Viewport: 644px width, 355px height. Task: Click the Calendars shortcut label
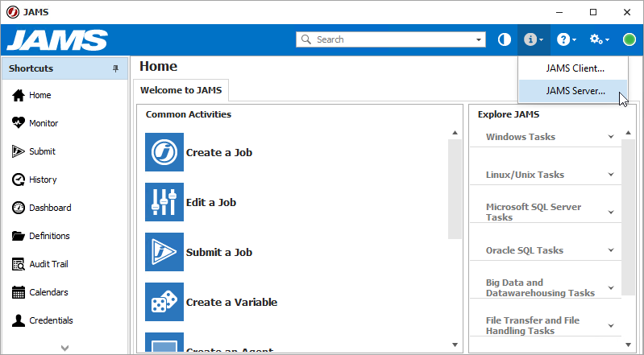coord(48,292)
